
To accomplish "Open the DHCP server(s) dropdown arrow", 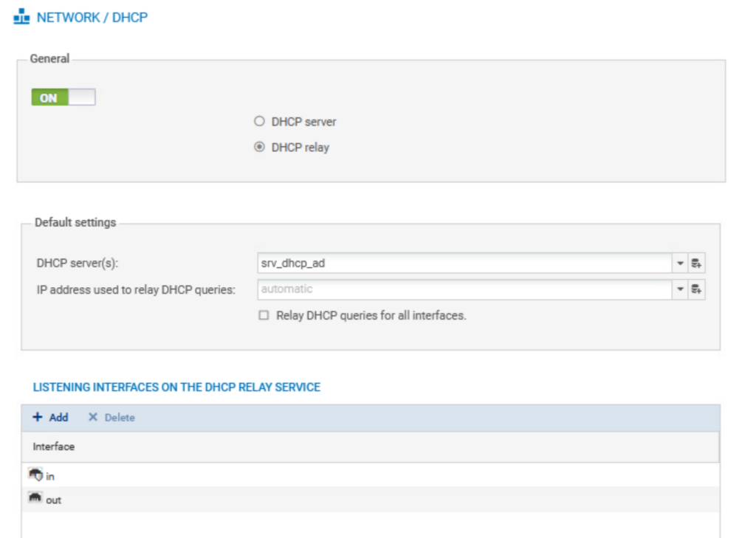I will 679,263.
